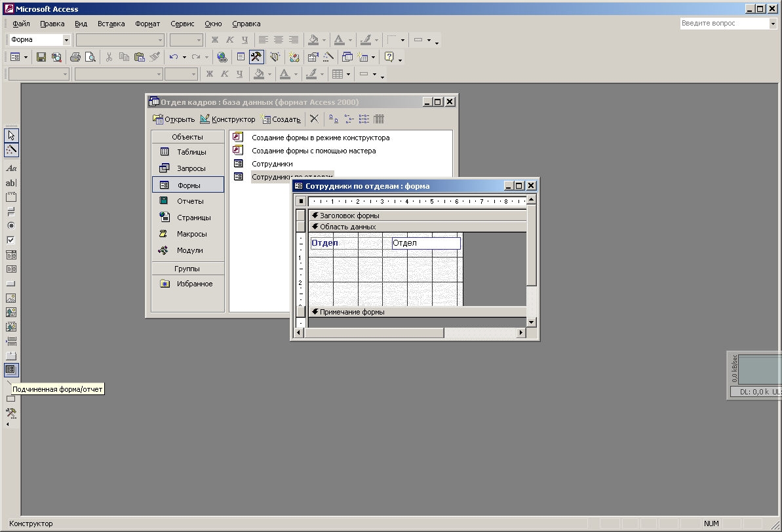Open Print Preview from the toolbar
This screenshot has width=782, height=532.
point(90,57)
